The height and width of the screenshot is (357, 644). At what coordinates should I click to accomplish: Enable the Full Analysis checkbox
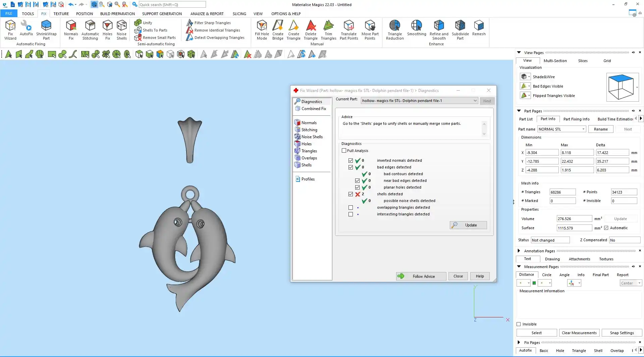pyautogui.click(x=344, y=151)
